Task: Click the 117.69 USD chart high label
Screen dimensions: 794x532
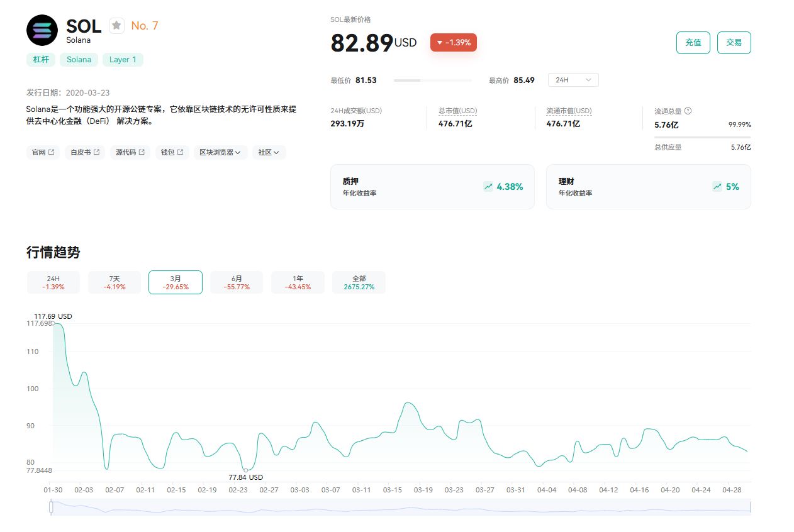Action: [x=53, y=316]
